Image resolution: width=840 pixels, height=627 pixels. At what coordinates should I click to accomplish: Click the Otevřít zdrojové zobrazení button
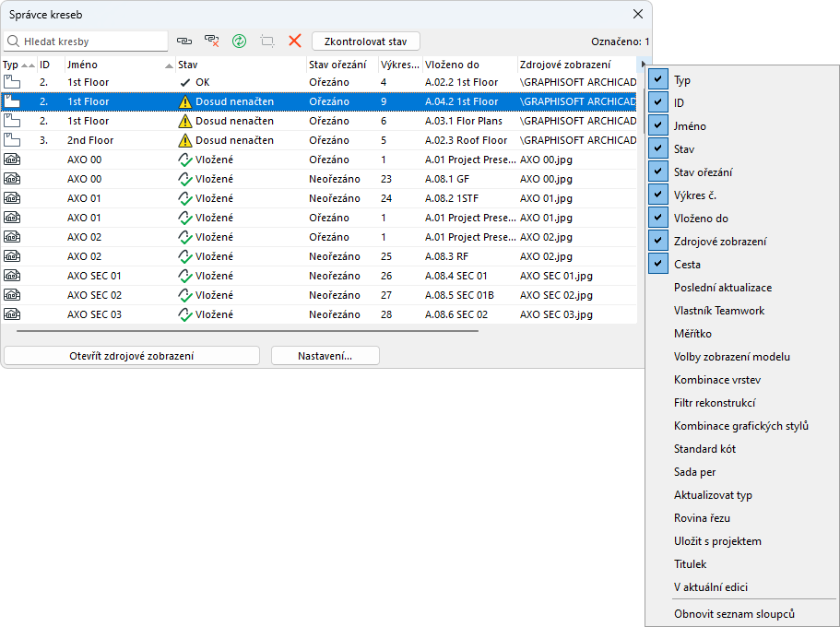[x=132, y=356]
